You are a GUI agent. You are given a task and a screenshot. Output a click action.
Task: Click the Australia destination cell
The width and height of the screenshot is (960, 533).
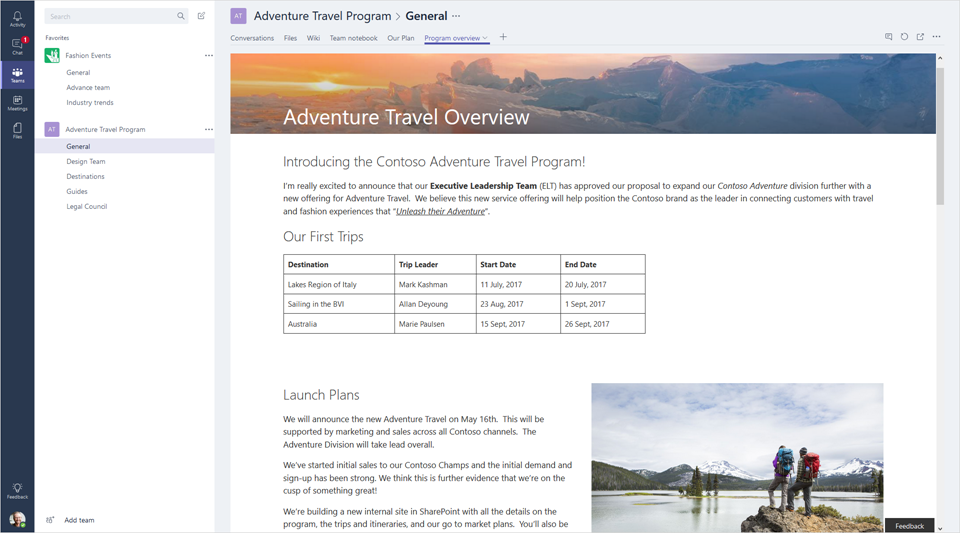point(339,324)
